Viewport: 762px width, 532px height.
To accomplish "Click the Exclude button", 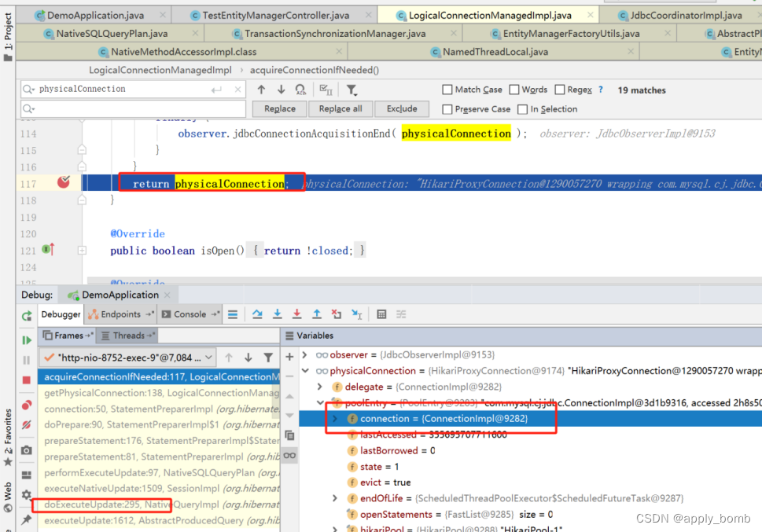I will pos(401,108).
